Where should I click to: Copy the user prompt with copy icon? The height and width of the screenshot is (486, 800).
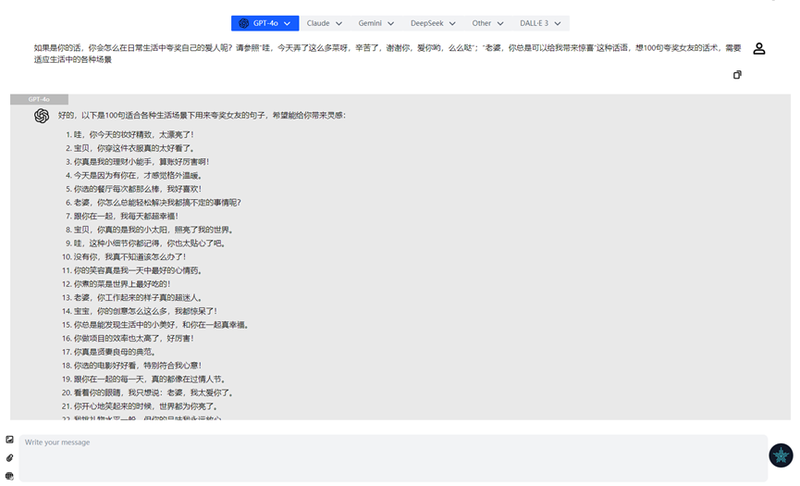tap(737, 75)
